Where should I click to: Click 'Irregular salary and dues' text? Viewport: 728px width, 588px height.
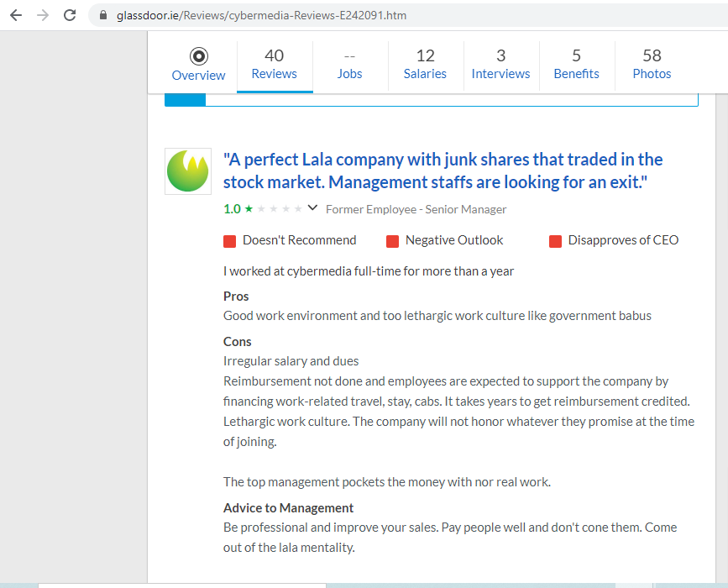click(x=291, y=361)
